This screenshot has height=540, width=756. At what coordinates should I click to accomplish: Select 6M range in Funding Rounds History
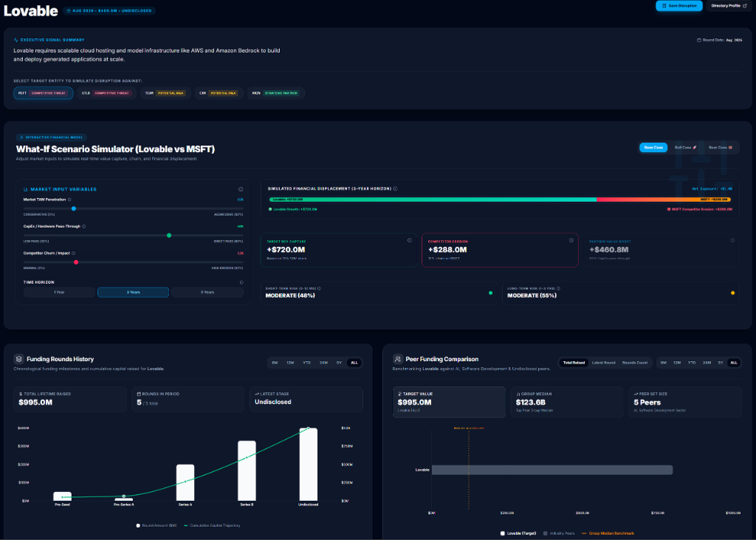tap(275, 363)
